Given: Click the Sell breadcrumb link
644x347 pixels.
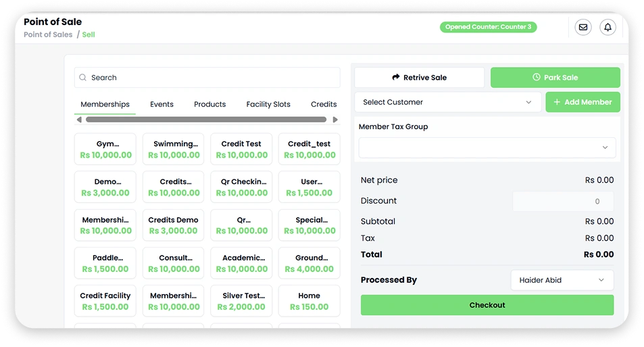Looking at the screenshot, I should (x=89, y=34).
